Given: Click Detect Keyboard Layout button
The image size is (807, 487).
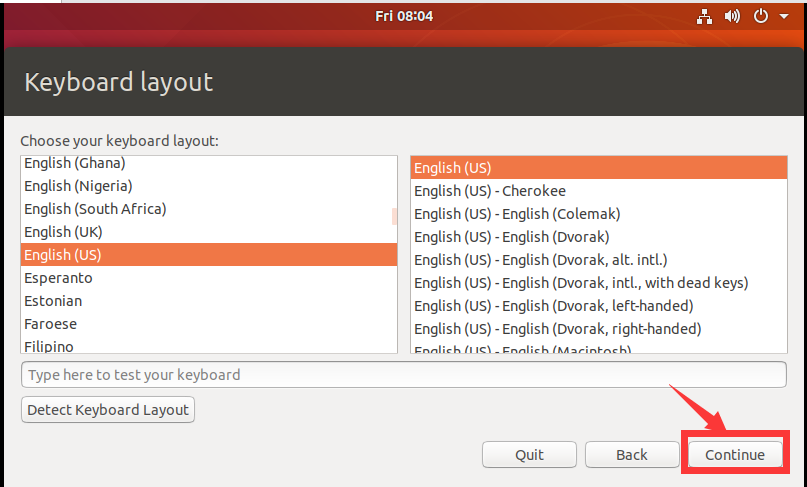Looking at the screenshot, I should [x=108, y=410].
